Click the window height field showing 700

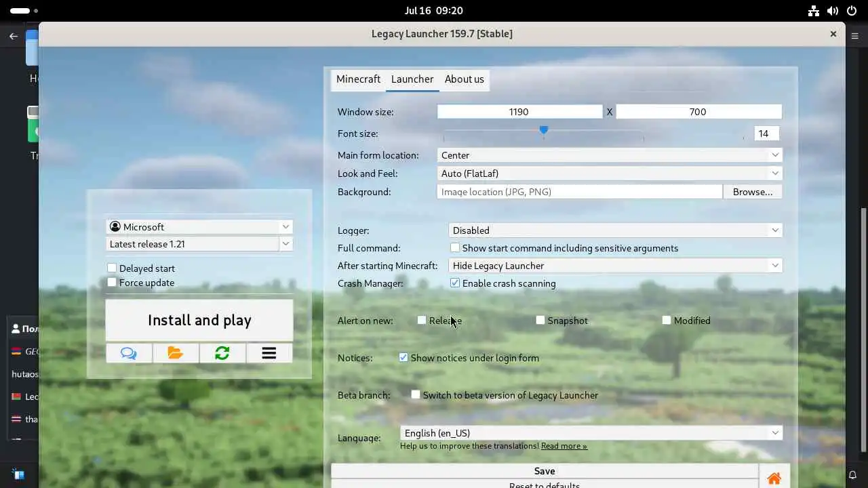698,112
